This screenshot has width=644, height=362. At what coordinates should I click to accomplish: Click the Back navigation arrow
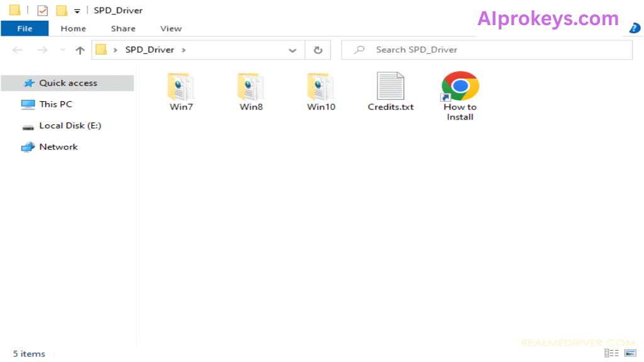coord(17,50)
